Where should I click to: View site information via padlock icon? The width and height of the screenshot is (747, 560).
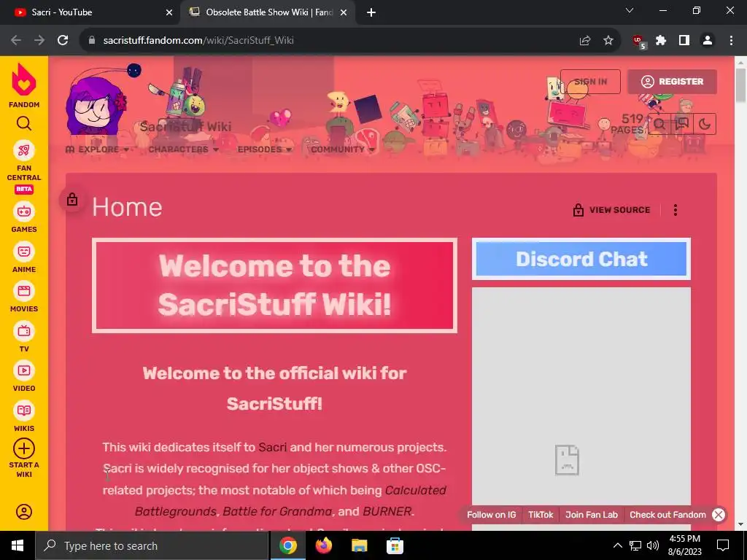[92, 41]
